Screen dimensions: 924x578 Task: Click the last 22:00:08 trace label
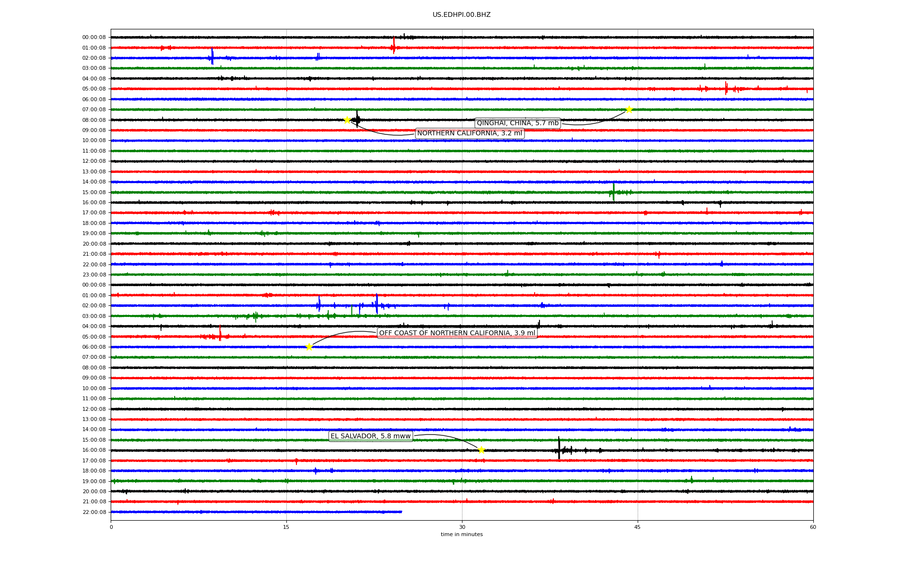94,512
